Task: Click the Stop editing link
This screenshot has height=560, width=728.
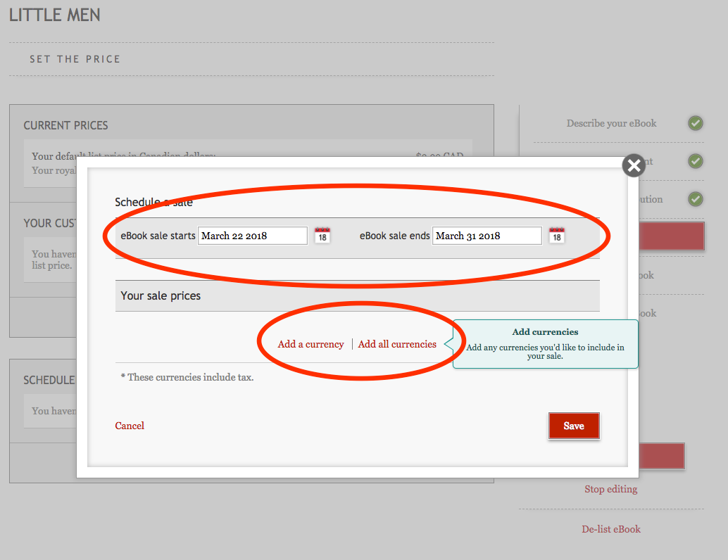Action: [x=610, y=489]
